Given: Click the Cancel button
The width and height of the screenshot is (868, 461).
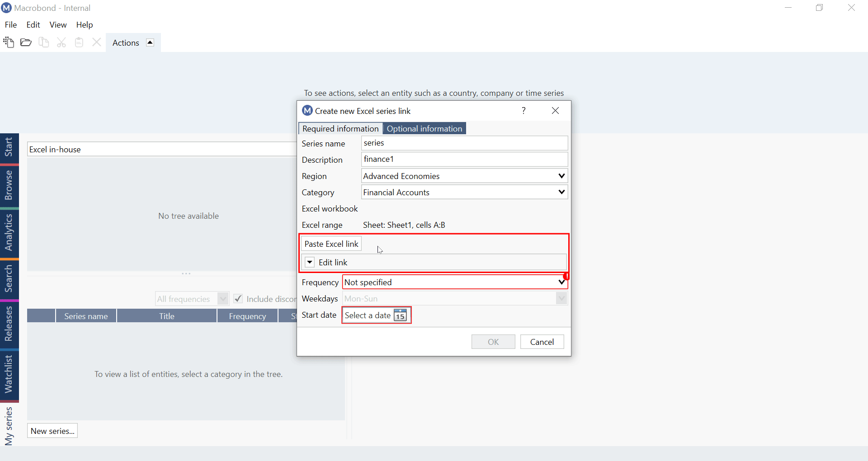Looking at the screenshot, I should [542, 342].
